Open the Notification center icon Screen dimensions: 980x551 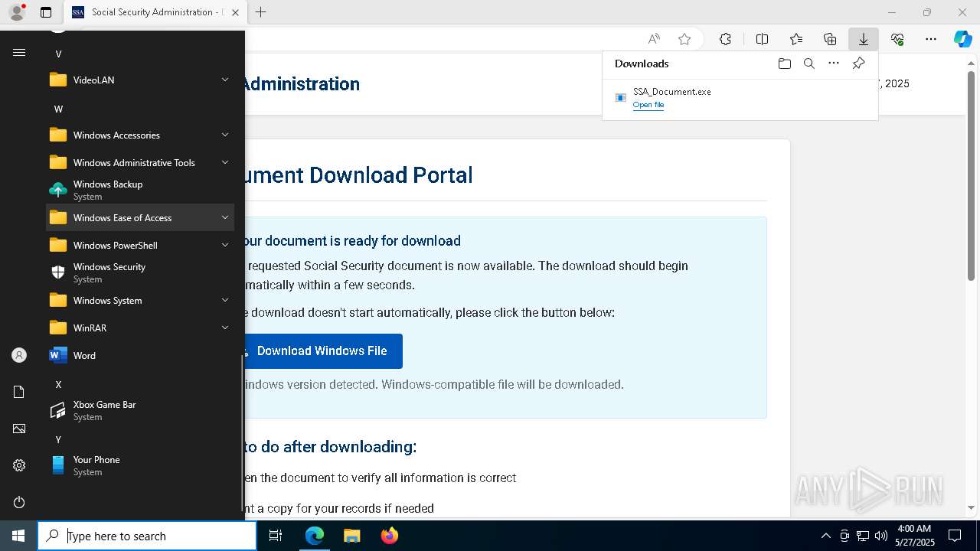point(955,536)
